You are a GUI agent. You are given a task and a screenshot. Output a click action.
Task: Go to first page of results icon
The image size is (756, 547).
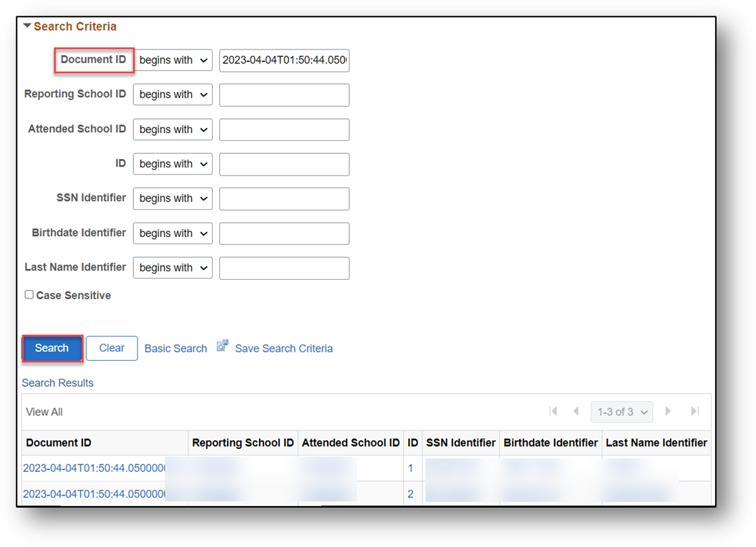click(x=553, y=412)
